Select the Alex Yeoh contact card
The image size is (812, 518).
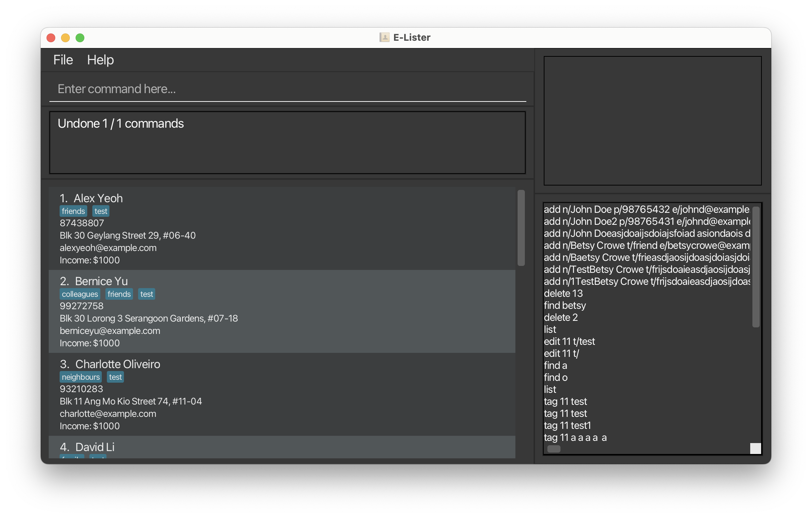282,228
